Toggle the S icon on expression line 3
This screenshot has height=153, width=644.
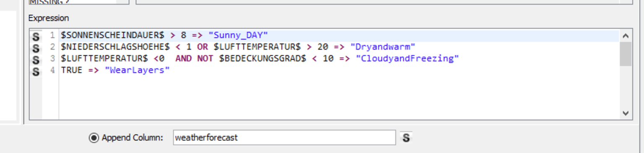point(36,60)
